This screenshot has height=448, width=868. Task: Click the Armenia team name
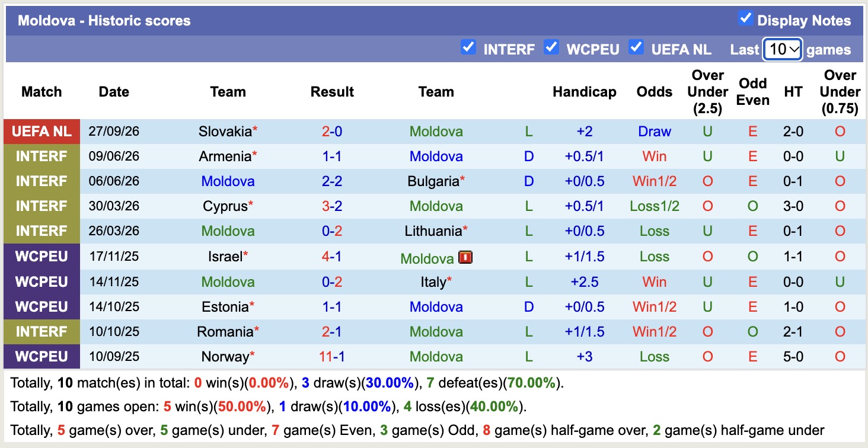click(x=225, y=156)
